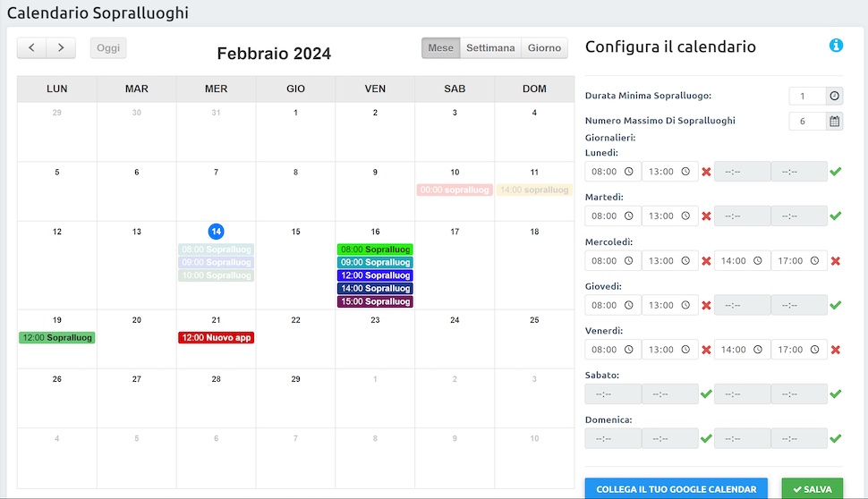The image size is (868, 499).
Task: Open green 08:00 Sopralluogo on 16 February
Action: [x=375, y=249]
